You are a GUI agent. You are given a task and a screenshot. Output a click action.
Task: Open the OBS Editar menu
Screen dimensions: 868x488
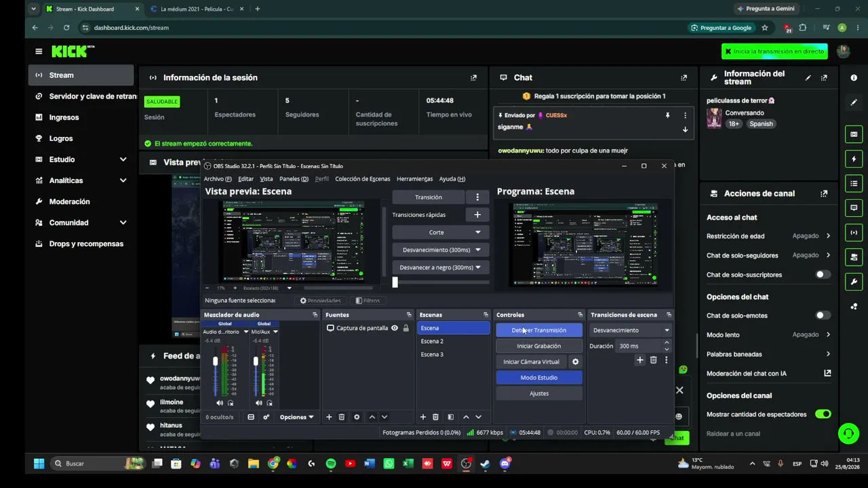245,179
